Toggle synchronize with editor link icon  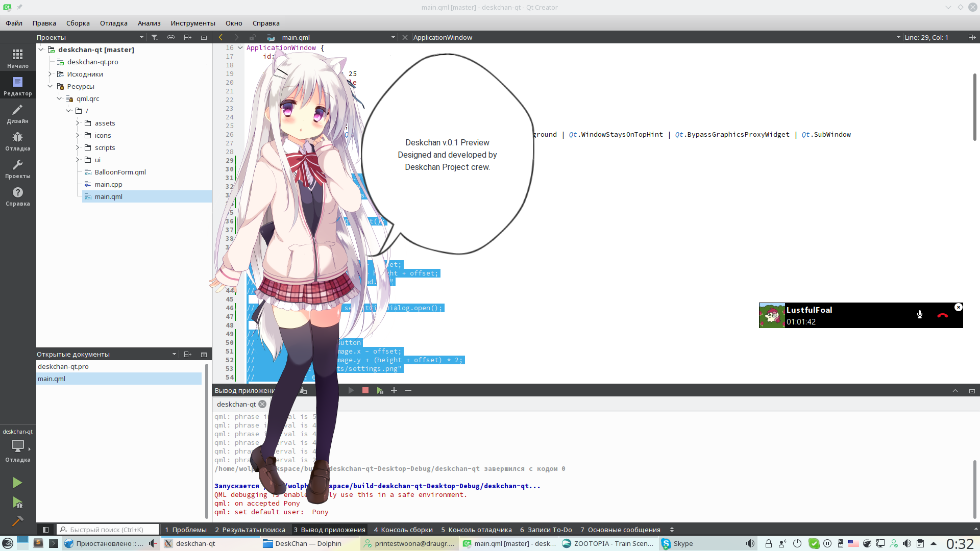coord(171,37)
